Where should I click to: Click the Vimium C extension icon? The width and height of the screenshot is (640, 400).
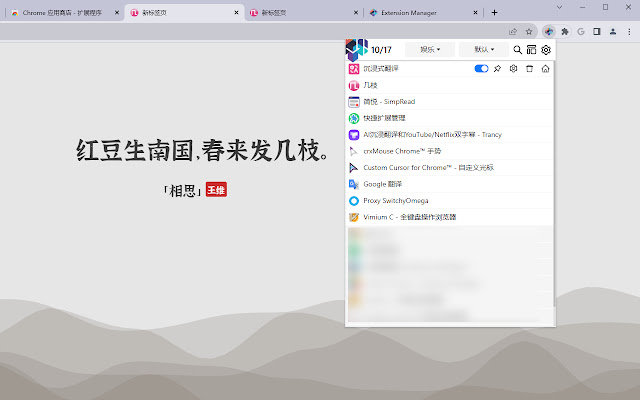coord(354,217)
